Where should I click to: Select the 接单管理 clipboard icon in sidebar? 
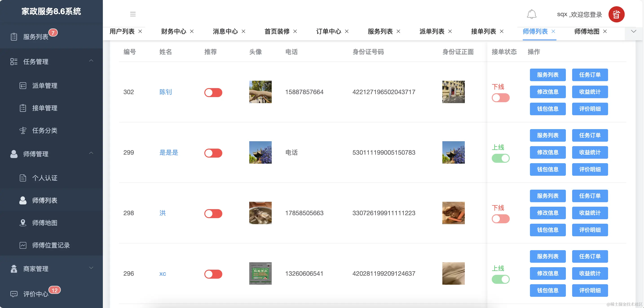point(23,108)
